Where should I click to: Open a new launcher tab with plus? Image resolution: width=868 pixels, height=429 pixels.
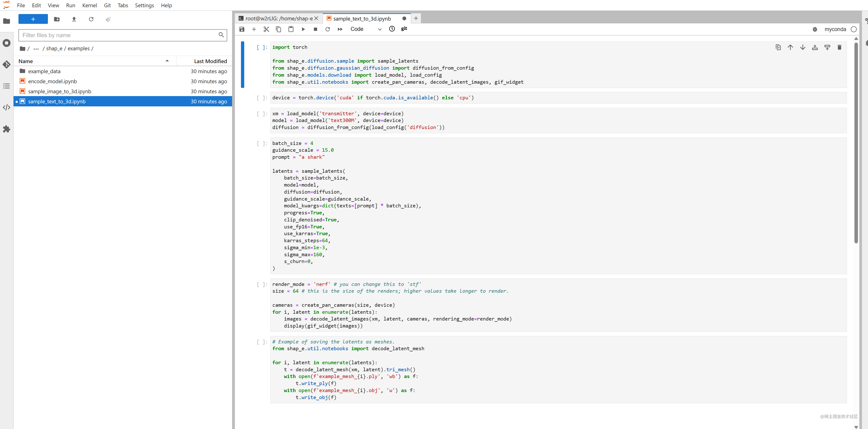pos(416,18)
